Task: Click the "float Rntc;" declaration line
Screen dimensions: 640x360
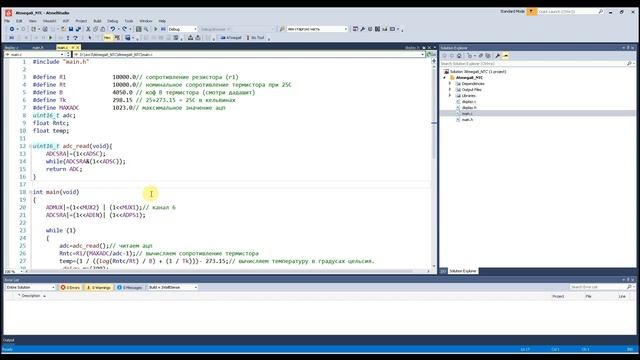Action: 51,123
